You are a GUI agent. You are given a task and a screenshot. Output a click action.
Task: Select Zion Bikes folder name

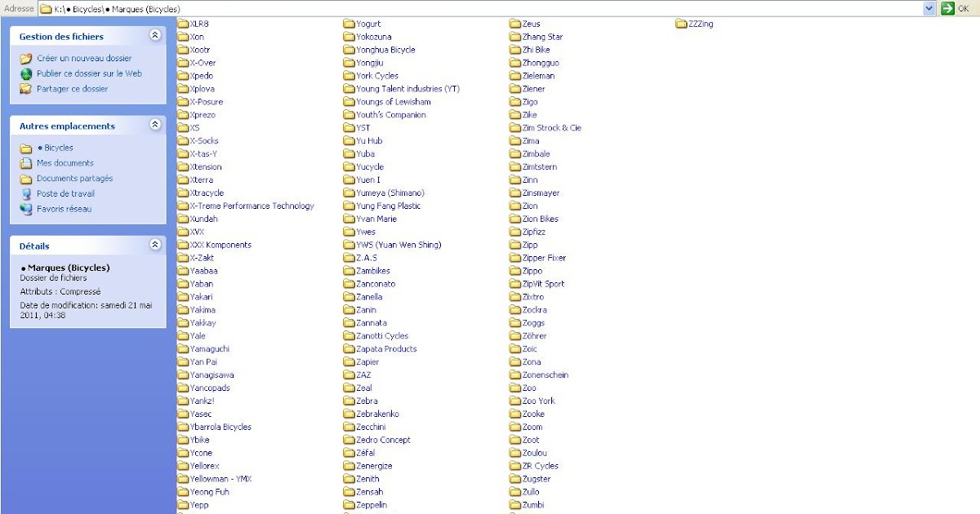pyautogui.click(x=541, y=219)
